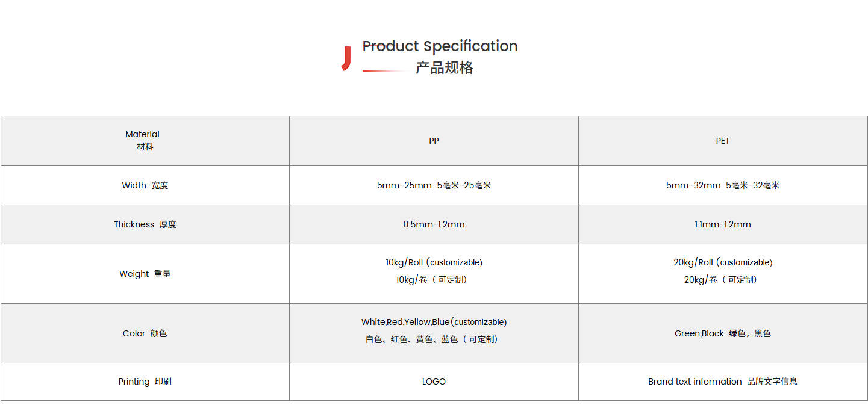The image size is (868, 414).
Task: Select the Color row label
Action: coord(145,333)
